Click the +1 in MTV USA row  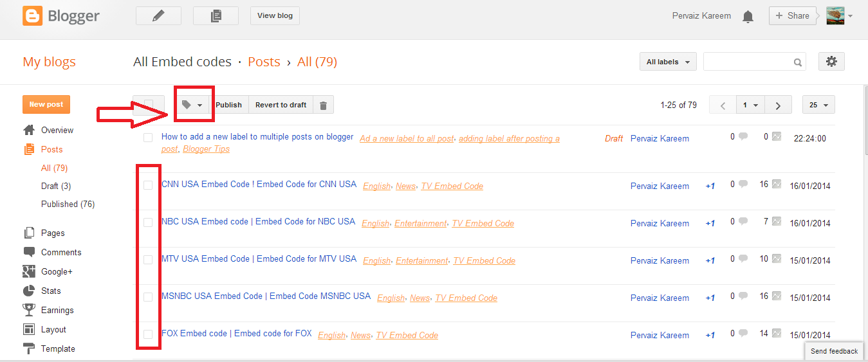(710, 260)
